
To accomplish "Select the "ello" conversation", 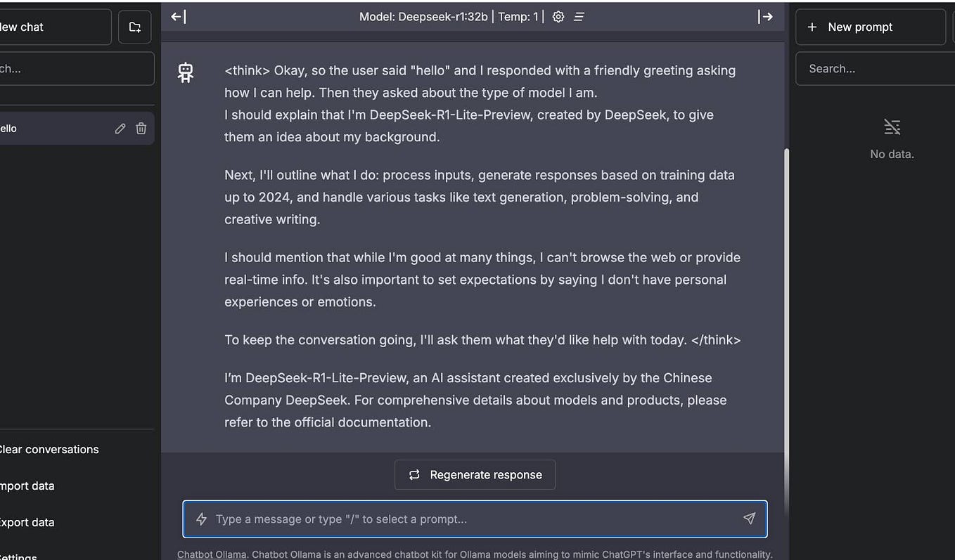I will 42,128.
